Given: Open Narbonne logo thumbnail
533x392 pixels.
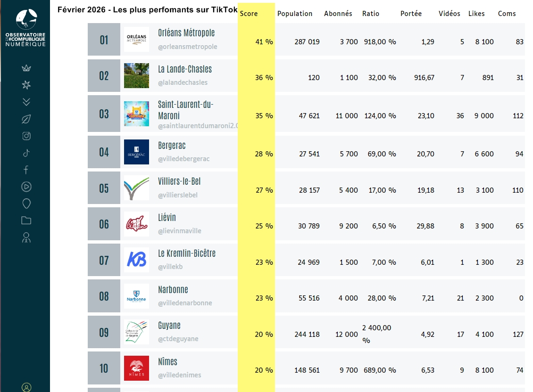Looking at the screenshot, I should click(136, 296).
